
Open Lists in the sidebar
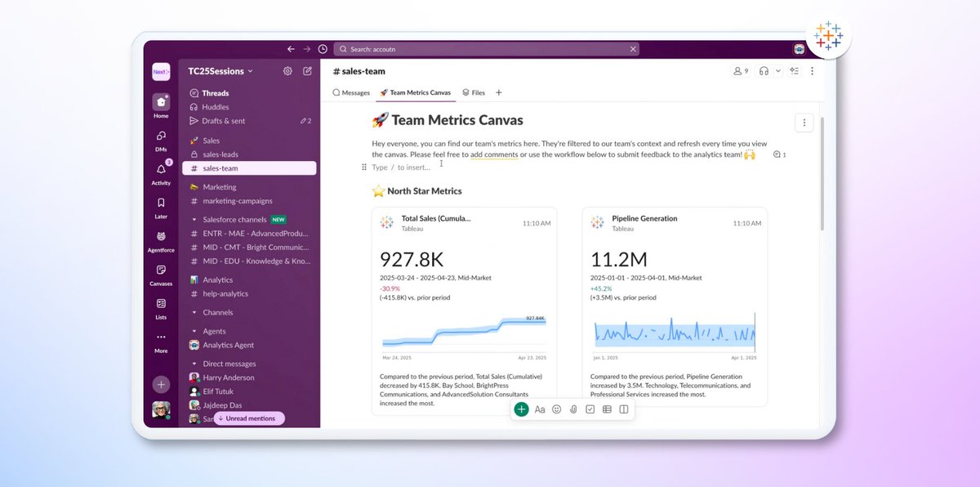[161, 308]
